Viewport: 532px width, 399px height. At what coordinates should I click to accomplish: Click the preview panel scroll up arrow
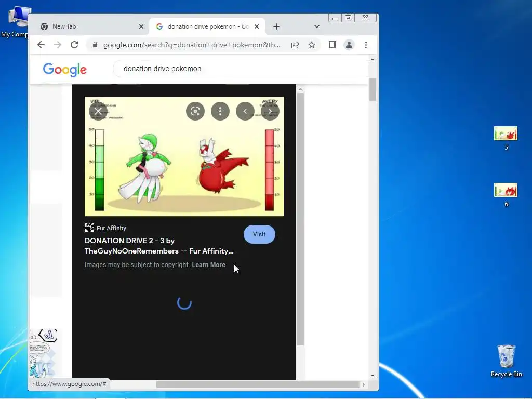300,89
